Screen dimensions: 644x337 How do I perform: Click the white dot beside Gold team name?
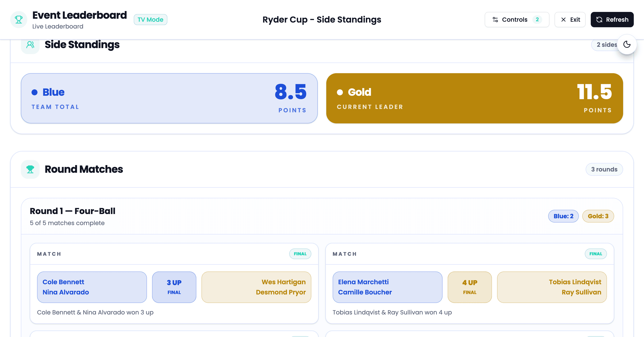(340, 92)
